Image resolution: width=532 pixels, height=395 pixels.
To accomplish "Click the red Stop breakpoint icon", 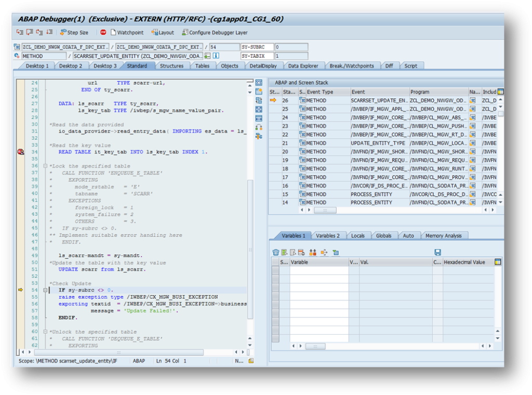I will pos(103,32).
